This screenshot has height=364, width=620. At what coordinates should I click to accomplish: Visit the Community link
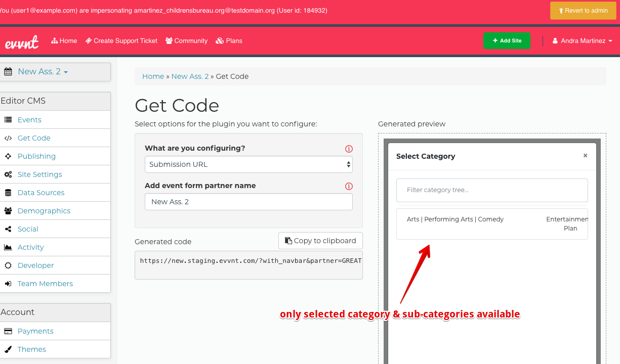(x=186, y=41)
